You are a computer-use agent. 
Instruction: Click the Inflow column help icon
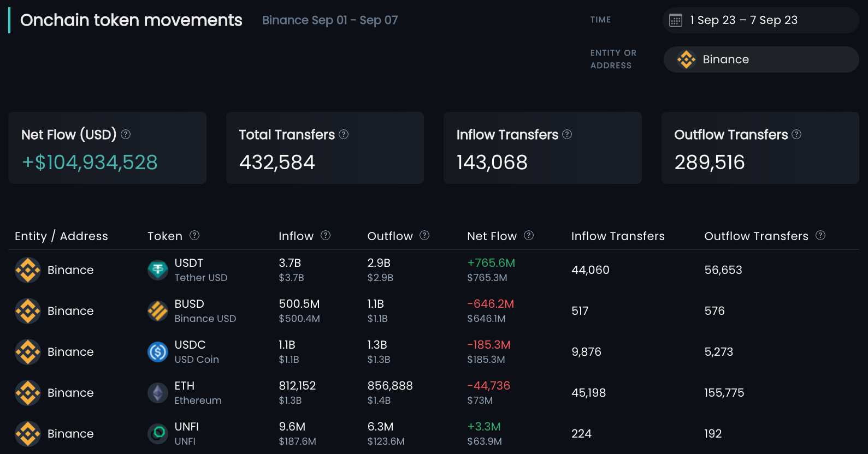point(326,235)
